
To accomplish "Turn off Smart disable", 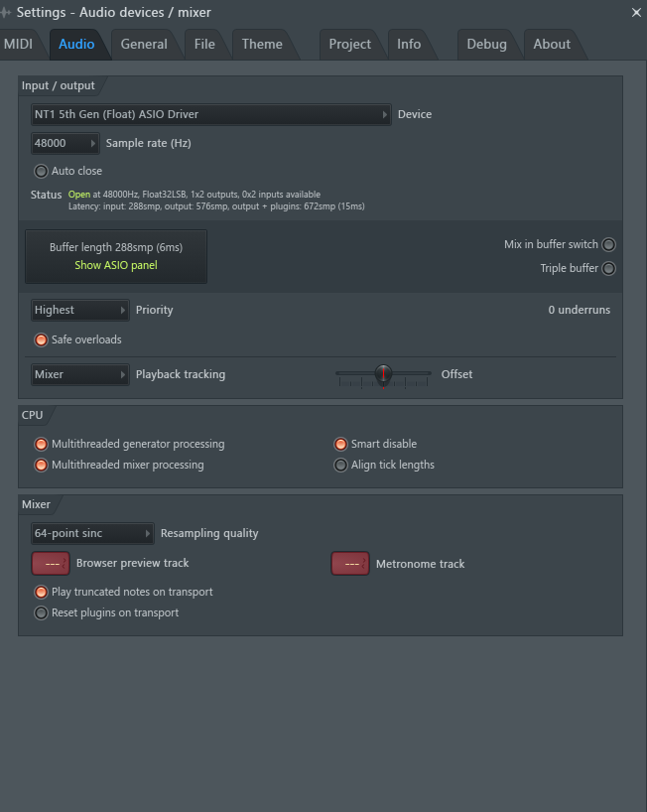I will point(341,444).
